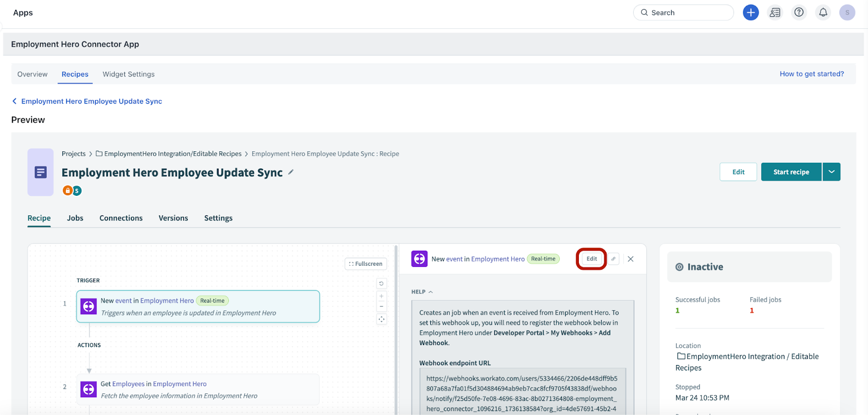The width and height of the screenshot is (868, 415).
Task: Click the webhook endpoint URL text
Action: [522, 393]
